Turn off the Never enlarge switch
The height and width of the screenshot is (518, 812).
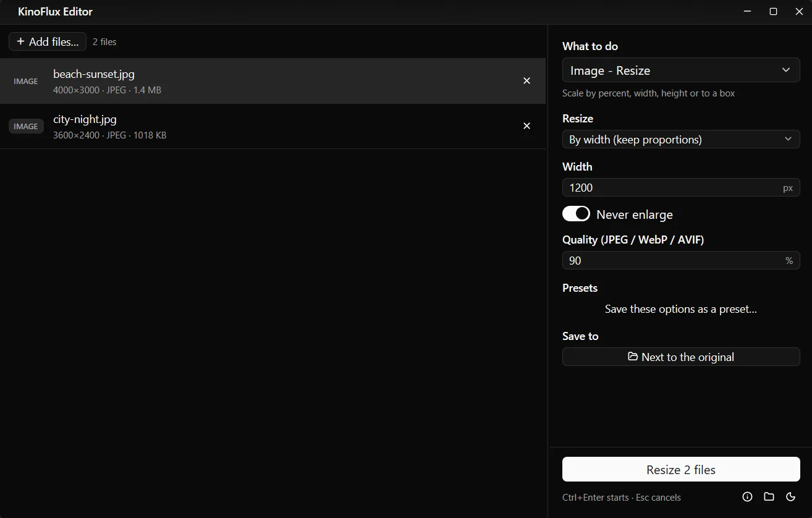click(576, 214)
